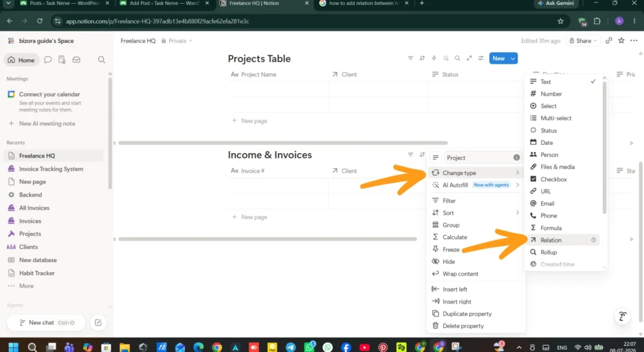Select Checkbox property type
Screen dimensions: 644x352
(x=562, y=179)
